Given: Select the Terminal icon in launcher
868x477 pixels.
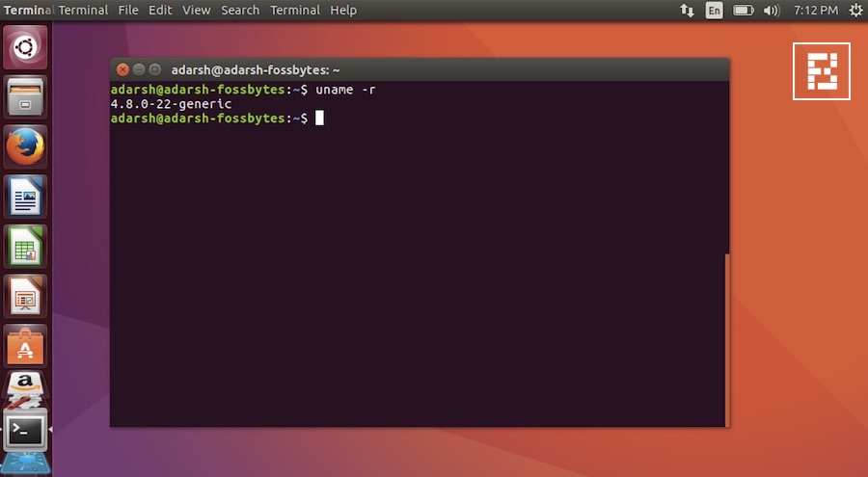Looking at the screenshot, I should pos(25,430).
